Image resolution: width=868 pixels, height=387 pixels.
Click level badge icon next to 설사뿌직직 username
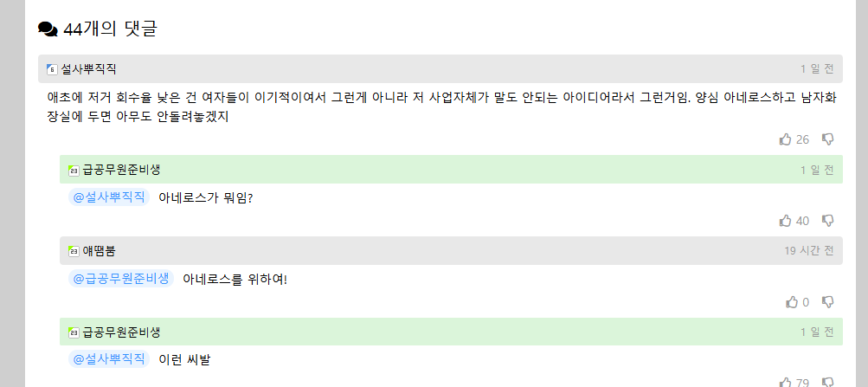(52, 69)
